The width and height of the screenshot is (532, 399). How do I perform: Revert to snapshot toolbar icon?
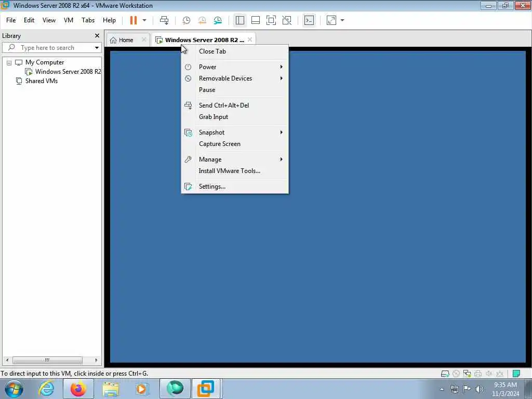pos(202,20)
